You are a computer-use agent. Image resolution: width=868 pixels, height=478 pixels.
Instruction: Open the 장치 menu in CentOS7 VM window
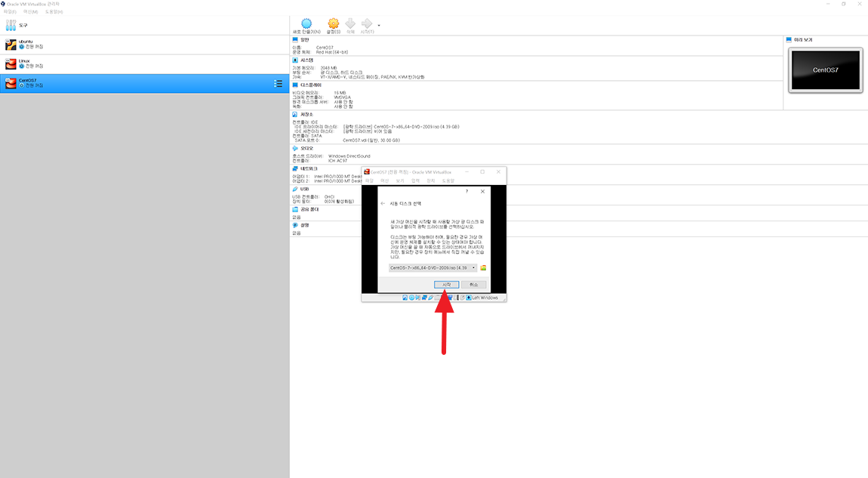tap(431, 180)
